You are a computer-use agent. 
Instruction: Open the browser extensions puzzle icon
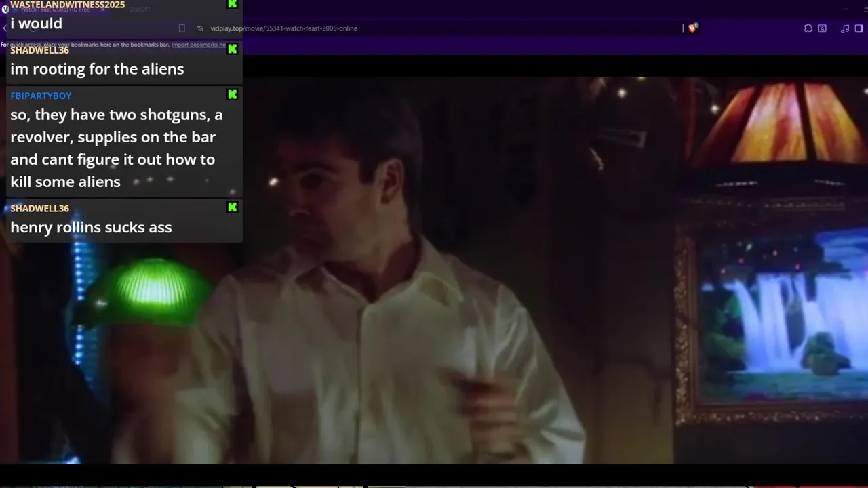(808, 28)
